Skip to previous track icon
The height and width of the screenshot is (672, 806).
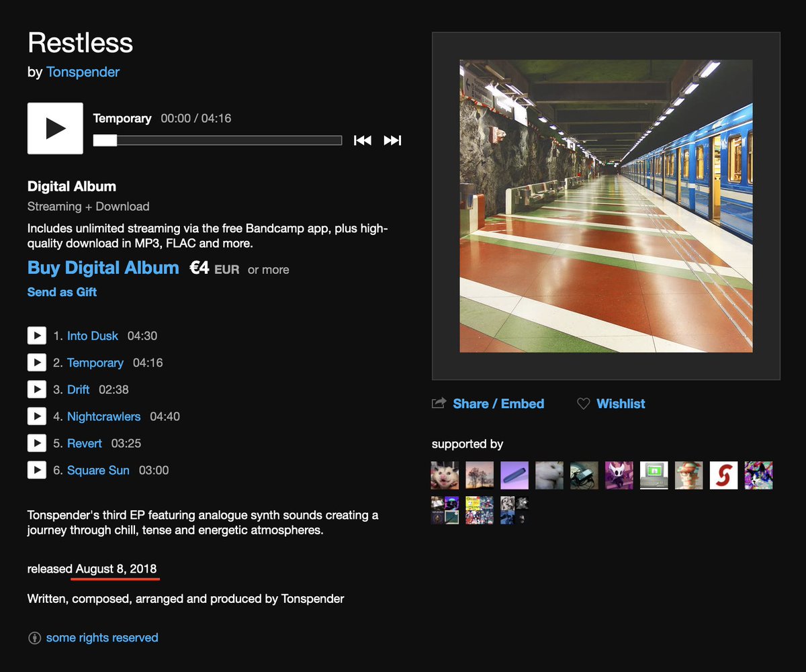363,140
